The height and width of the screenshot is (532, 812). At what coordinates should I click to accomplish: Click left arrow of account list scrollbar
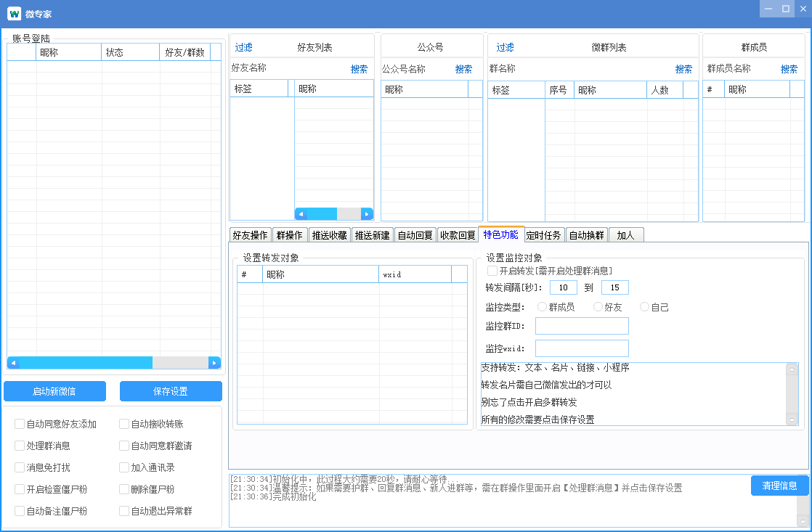(x=13, y=362)
